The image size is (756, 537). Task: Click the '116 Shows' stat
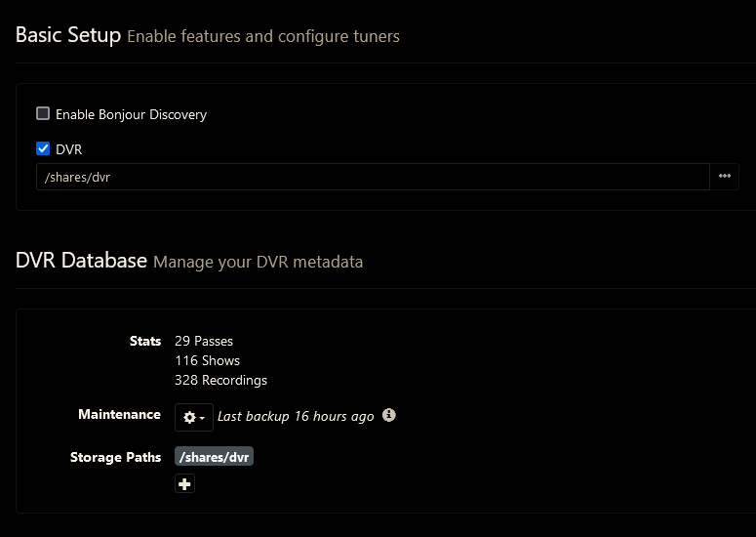(x=207, y=360)
